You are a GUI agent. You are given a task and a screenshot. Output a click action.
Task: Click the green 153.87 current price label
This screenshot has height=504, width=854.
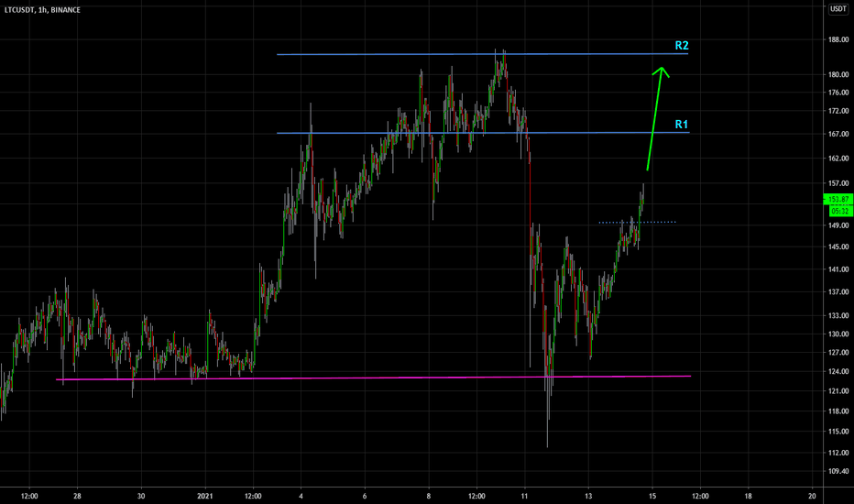(x=838, y=199)
